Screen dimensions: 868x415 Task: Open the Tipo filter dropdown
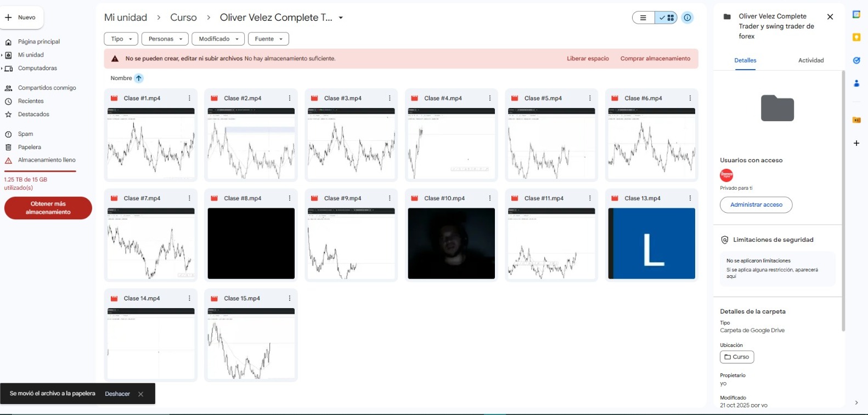121,39
